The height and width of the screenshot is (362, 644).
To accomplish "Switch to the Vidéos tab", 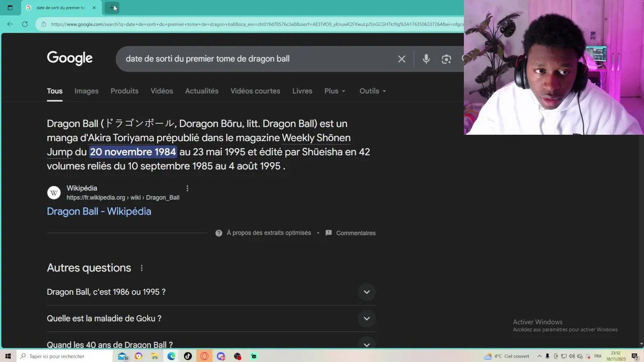I will [x=162, y=91].
